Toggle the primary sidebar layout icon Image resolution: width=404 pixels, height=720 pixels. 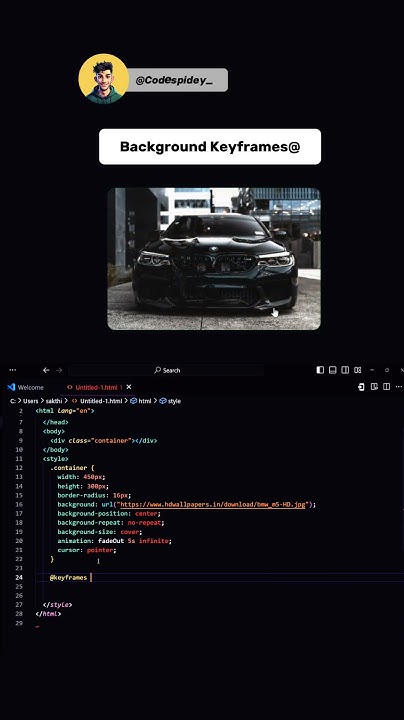point(320,370)
